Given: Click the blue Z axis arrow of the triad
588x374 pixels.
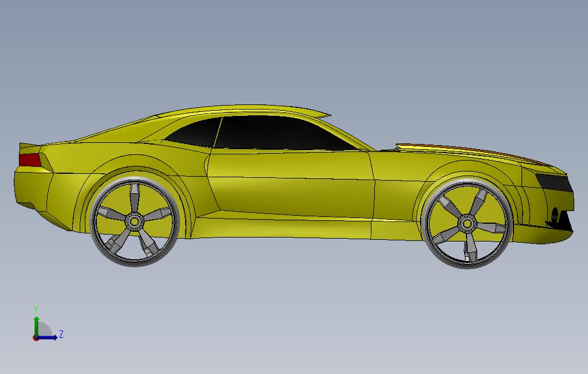Looking at the screenshot, I should click(x=48, y=337).
